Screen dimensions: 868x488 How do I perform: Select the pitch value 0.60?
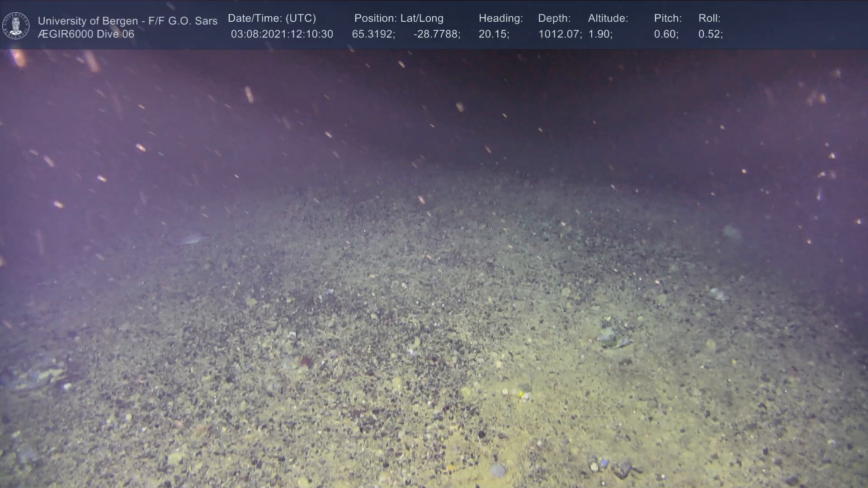(x=665, y=34)
